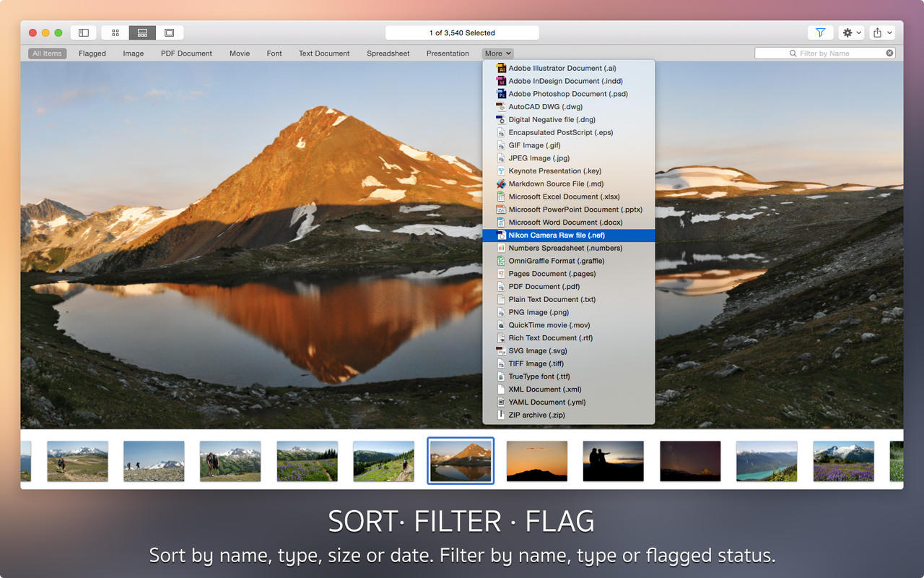Open the dropdown beside the gear icon
The image size is (924, 578).
858,32
